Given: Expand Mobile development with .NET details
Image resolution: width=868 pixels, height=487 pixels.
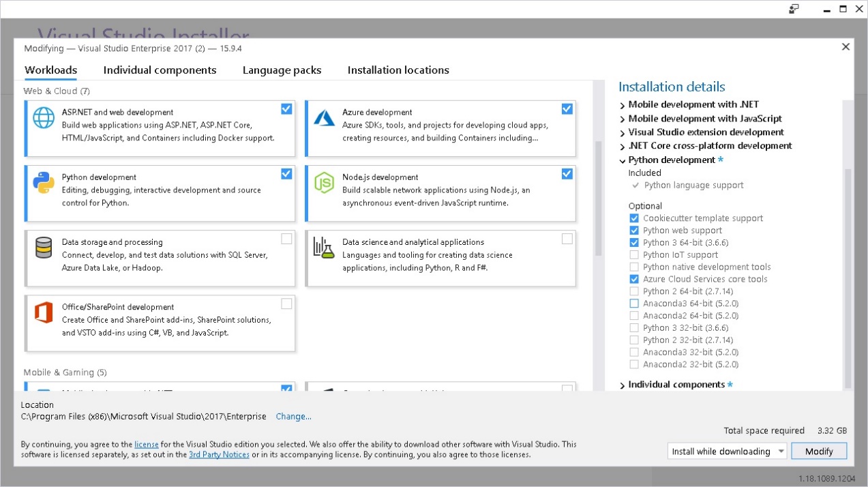Looking at the screenshot, I should (x=623, y=106).
